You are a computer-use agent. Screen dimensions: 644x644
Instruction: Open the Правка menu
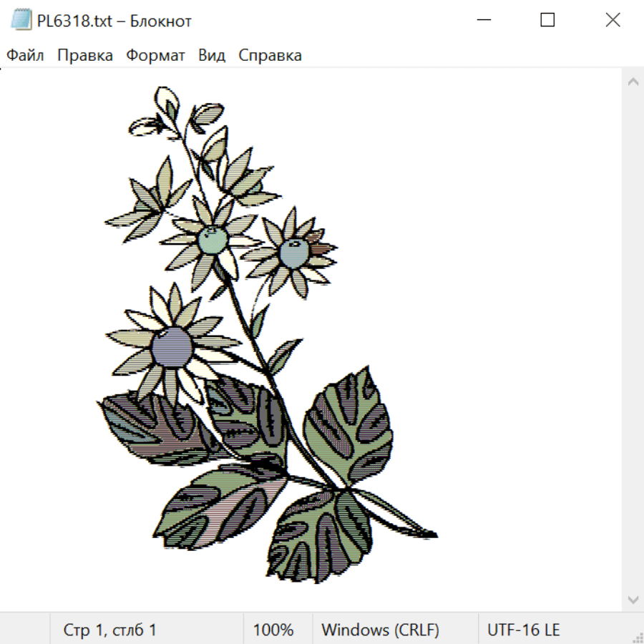[x=85, y=55]
